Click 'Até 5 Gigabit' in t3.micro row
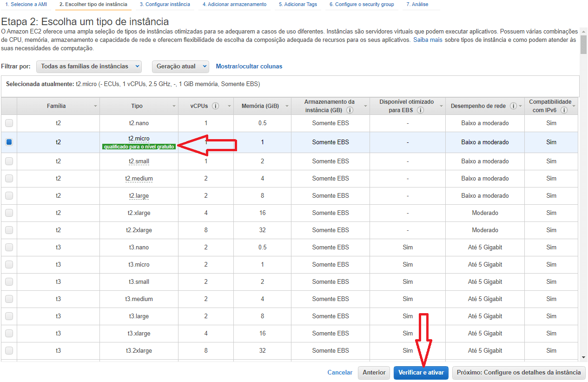The image size is (588, 382). tap(485, 265)
